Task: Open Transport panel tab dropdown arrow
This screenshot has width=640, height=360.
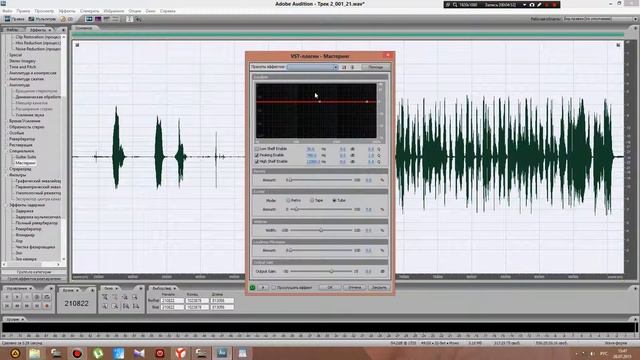Action: [x=31, y=289]
